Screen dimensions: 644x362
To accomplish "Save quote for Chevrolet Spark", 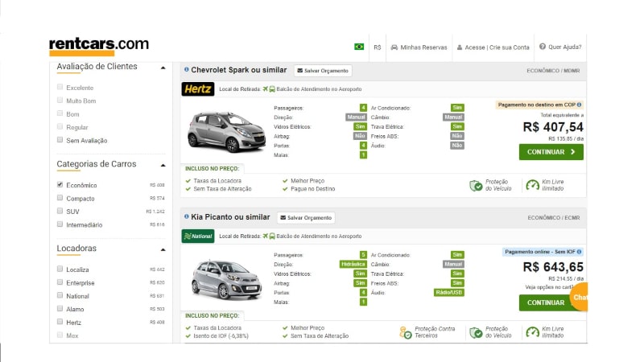I will coord(323,71).
